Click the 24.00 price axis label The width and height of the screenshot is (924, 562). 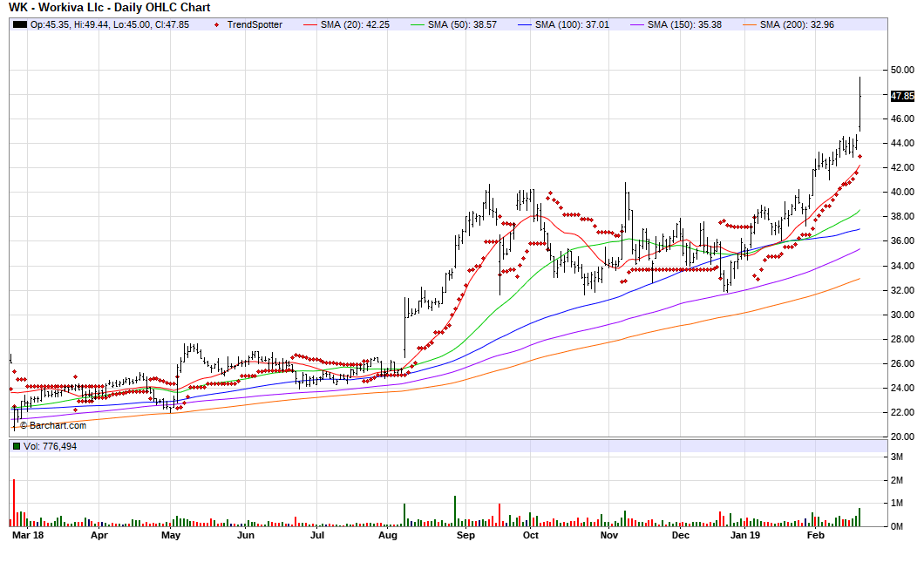click(902, 389)
